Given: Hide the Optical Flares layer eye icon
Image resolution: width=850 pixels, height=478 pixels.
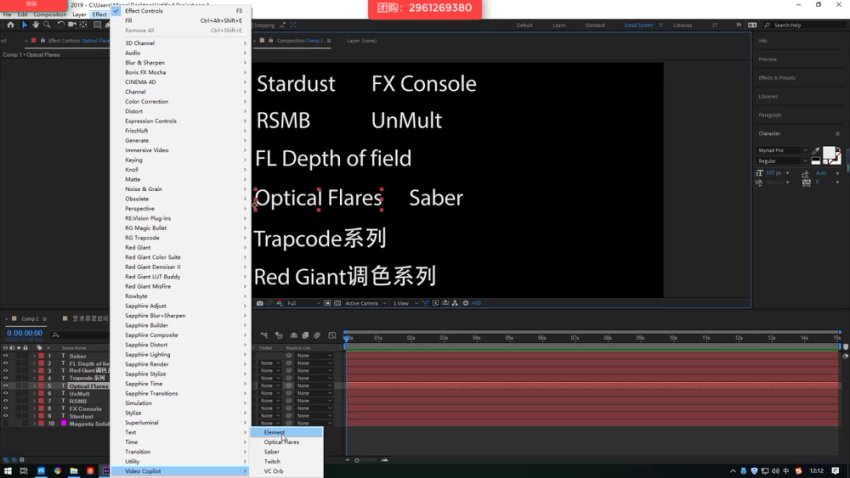Looking at the screenshot, I should point(5,386).
